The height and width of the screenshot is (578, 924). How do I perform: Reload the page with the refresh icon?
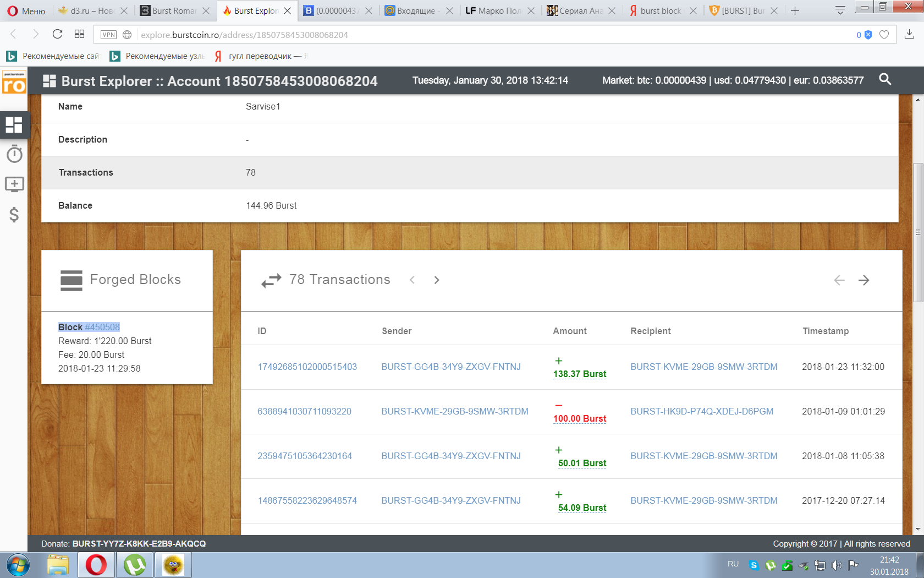57,34
